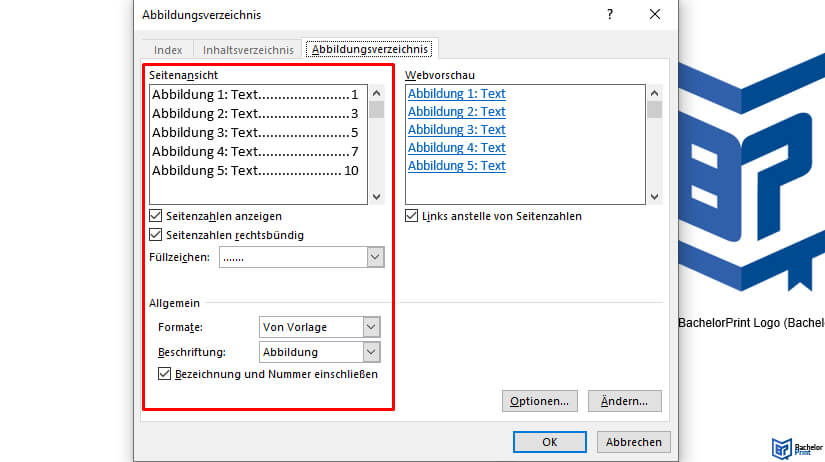The image size is (825, 462).
Task: Select Abbildung 3: Text entry in Seitenansicht
Action: 255,133
